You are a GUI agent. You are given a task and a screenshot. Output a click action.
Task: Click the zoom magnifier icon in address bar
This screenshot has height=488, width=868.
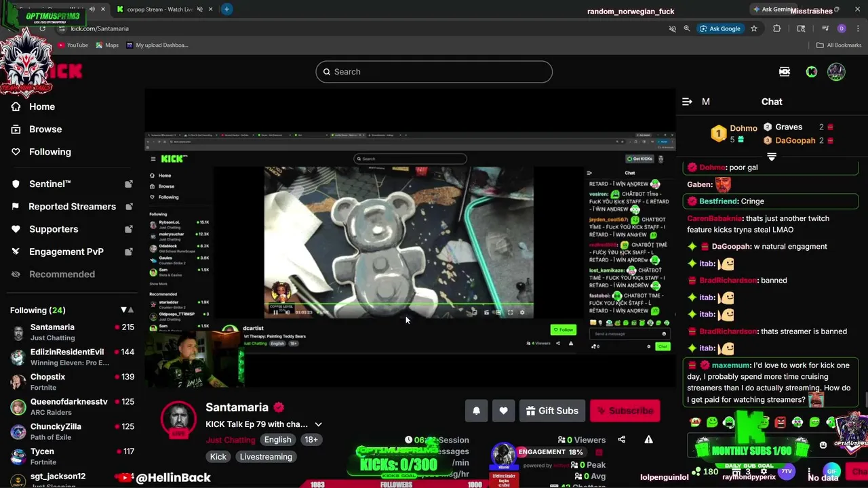click(687, 28)
